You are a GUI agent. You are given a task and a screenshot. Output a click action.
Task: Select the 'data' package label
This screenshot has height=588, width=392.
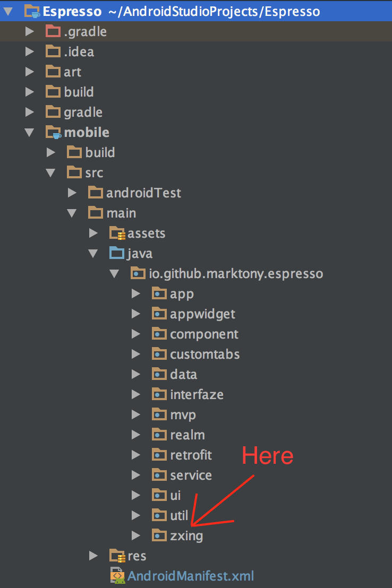pyautogui.click(x=183, y=374)
